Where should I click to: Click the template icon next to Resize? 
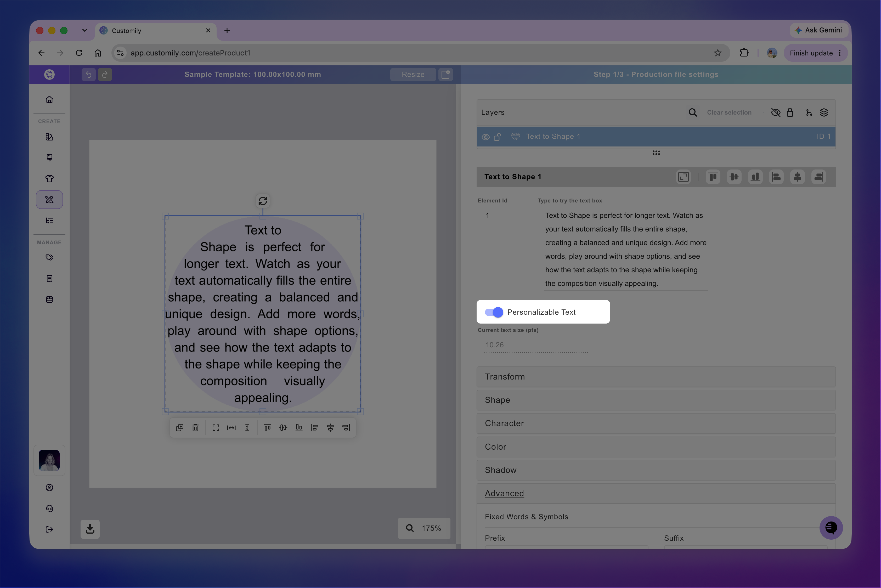click(x=445, y=75)
